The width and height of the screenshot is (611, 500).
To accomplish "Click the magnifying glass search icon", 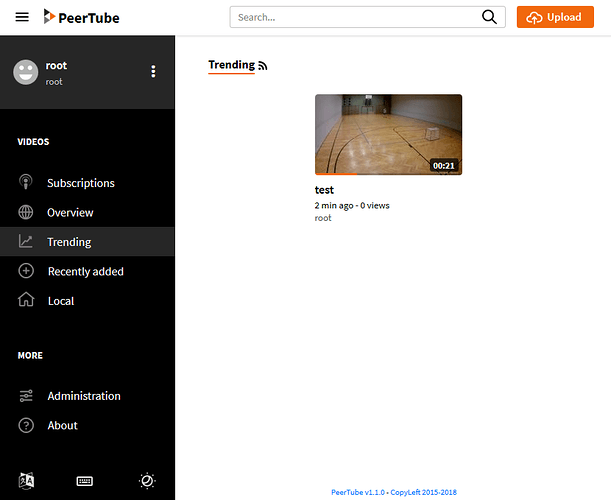I will tap(489, 17).
